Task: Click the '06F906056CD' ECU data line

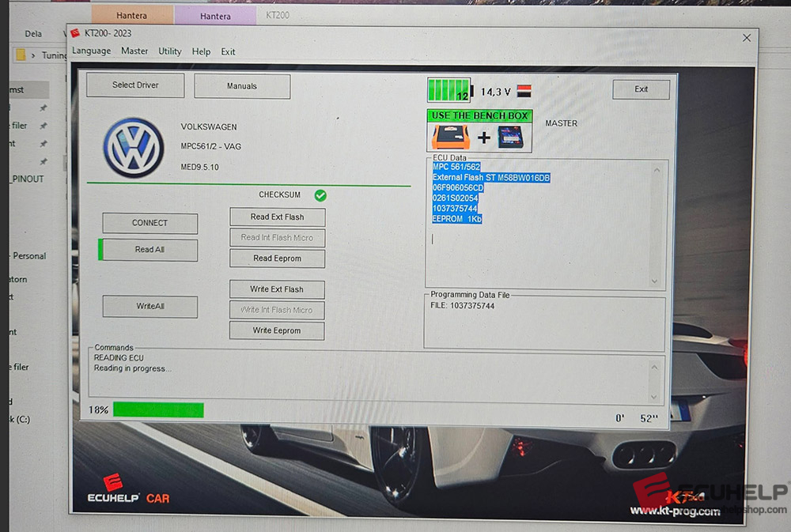Action: tap(457, 187)
